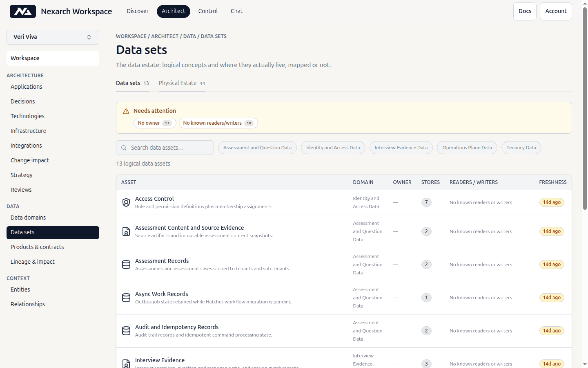Image resolution: width=588 pixels, height=368 pixels.
Task: Open Lineage & impact page
Action: (53, 262)
